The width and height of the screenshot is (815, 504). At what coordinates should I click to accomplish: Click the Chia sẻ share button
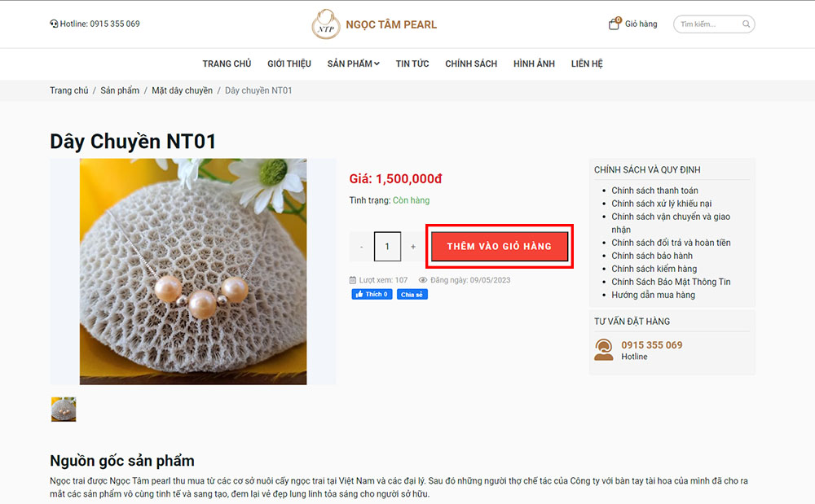click(412, 294)
